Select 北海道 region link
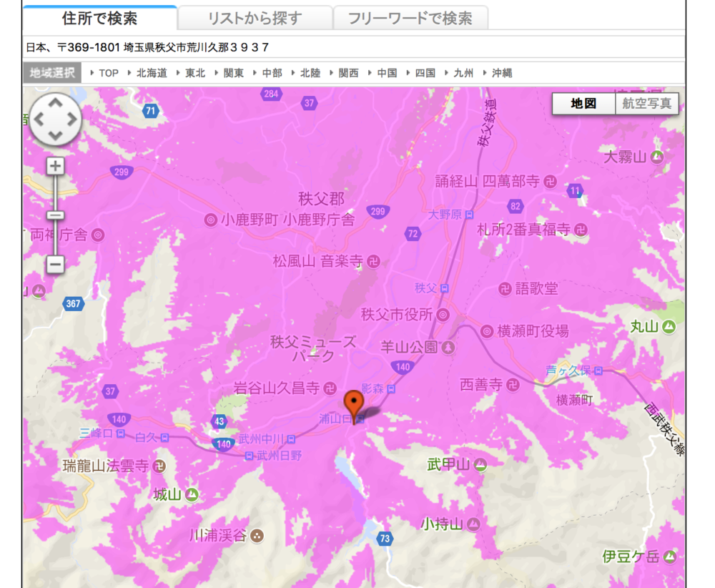 (x=152, y=73)
